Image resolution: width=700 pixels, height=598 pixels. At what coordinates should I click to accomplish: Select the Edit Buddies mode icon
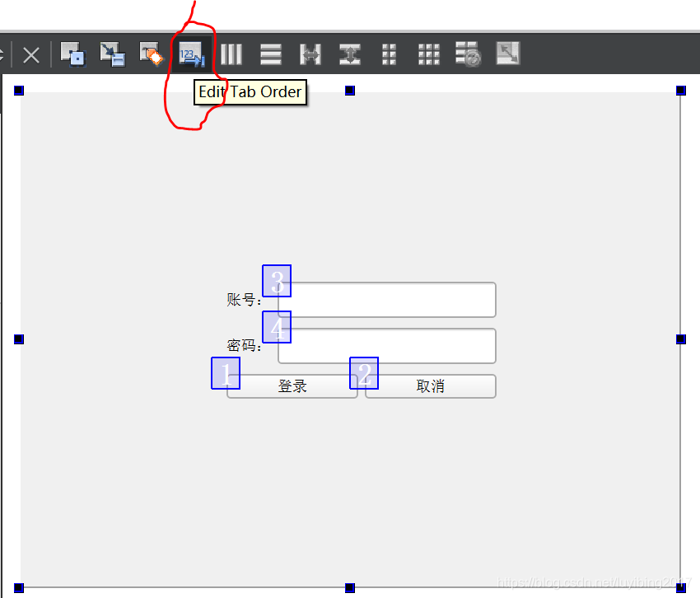tap(152, 54)
